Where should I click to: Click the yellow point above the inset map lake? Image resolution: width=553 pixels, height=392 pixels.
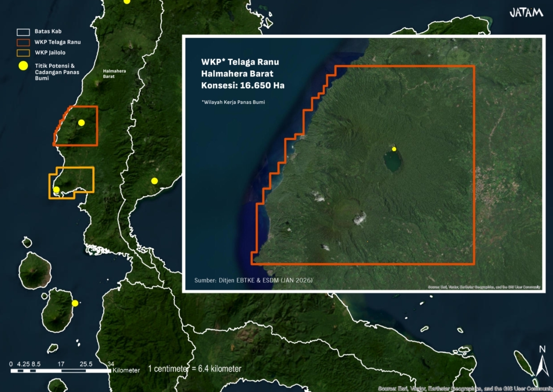point(394,149)
